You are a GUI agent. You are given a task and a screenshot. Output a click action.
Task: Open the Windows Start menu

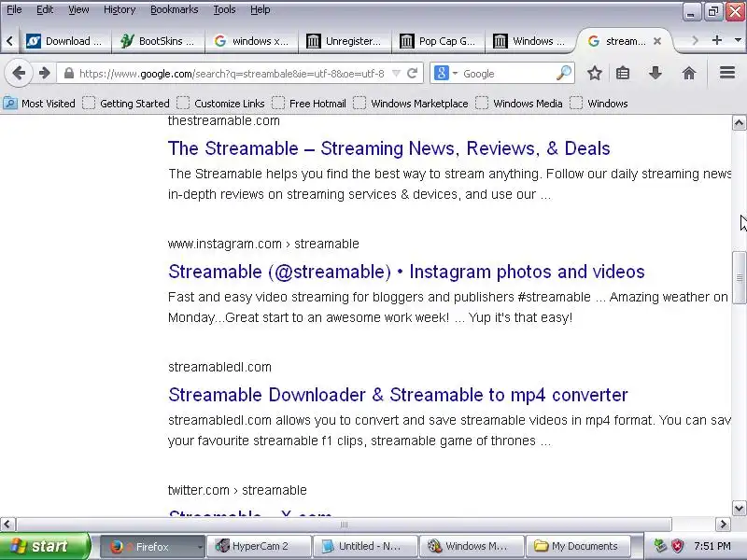(45, 546)
